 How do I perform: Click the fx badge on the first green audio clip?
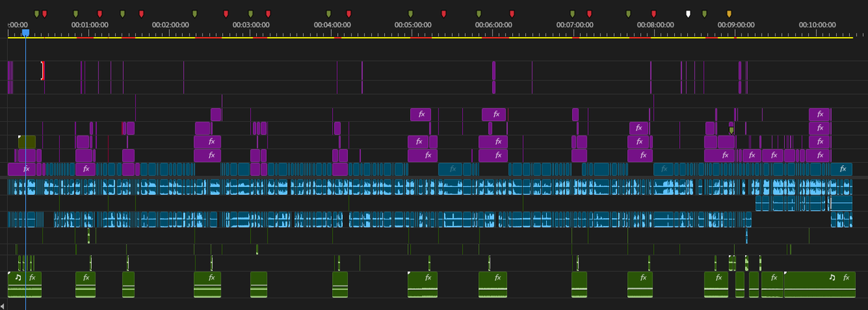32,277
